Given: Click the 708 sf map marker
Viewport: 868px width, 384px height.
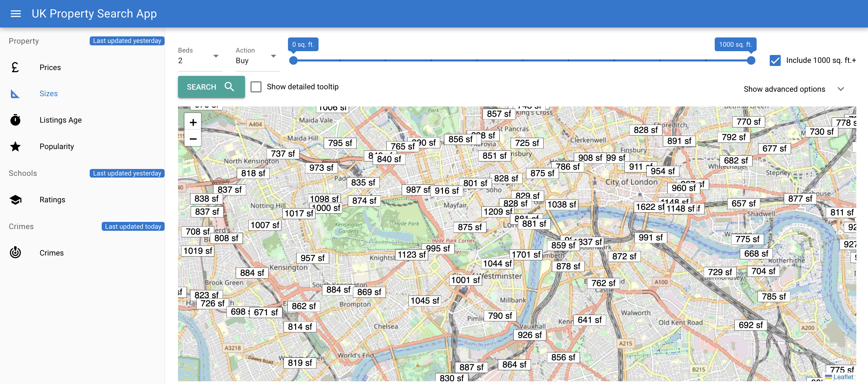Looking at the screenshot, I should pos(198,232).
